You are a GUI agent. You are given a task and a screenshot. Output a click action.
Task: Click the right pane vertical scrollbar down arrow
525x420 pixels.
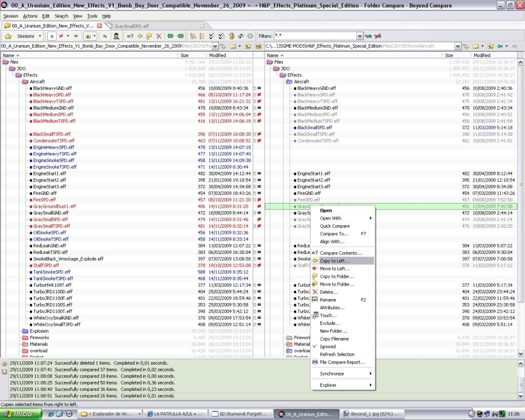pos(521,354)
